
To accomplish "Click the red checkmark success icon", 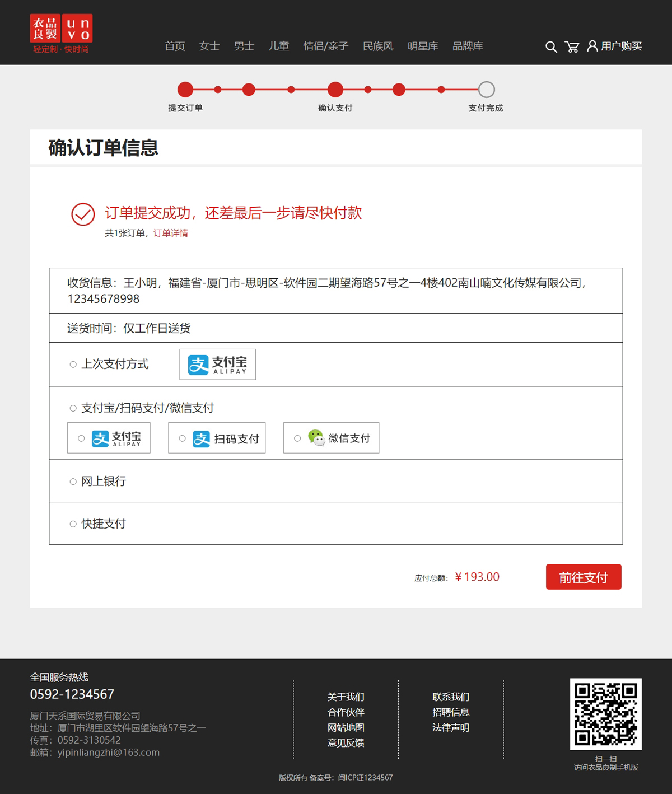I will (x=83, y=214).
